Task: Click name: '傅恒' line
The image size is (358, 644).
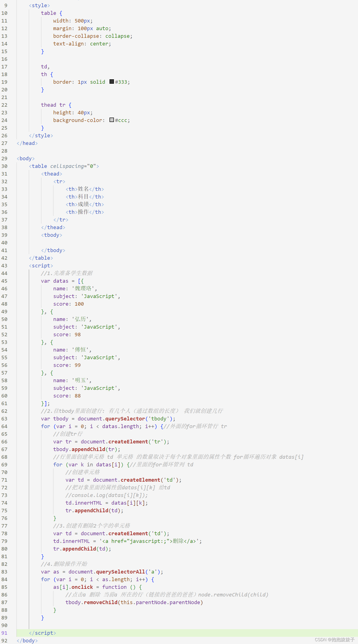Action: coord(72,350)
